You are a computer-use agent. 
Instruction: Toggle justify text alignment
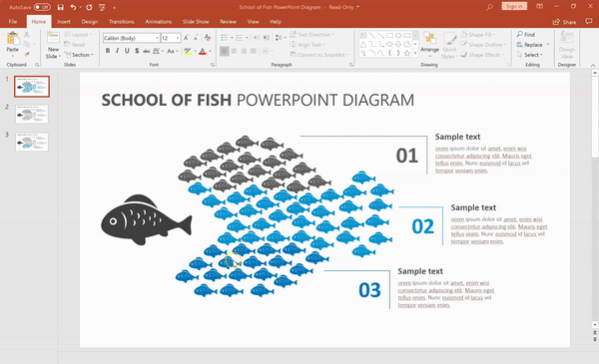253,51
